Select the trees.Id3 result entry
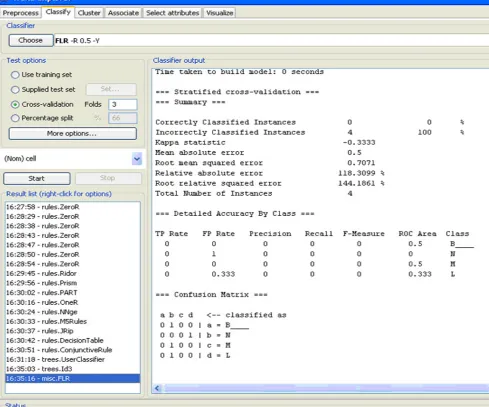 73,369
